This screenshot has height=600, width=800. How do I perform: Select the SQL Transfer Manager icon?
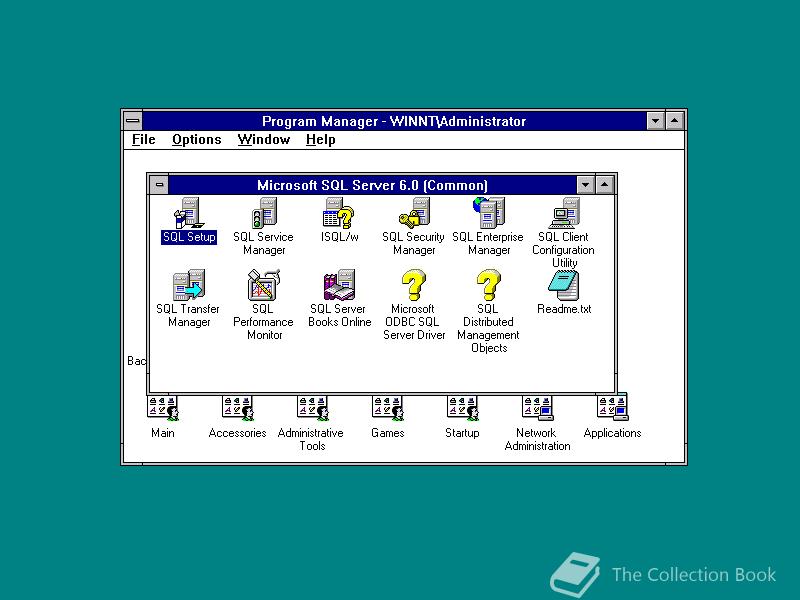click(x=189, y=285)
